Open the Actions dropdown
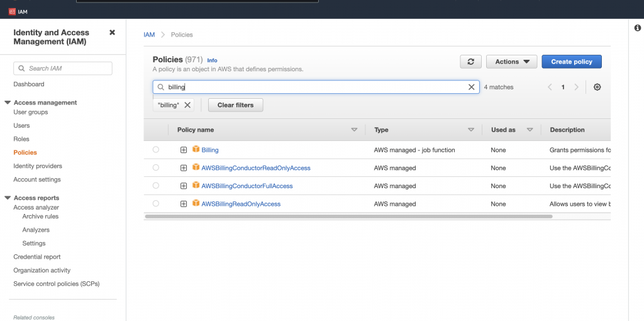644x321 pixels. [511, 62]
